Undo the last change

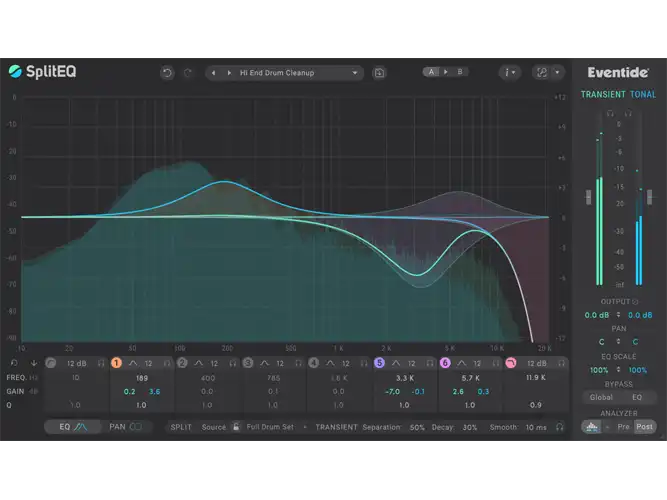tap(167, 73)
